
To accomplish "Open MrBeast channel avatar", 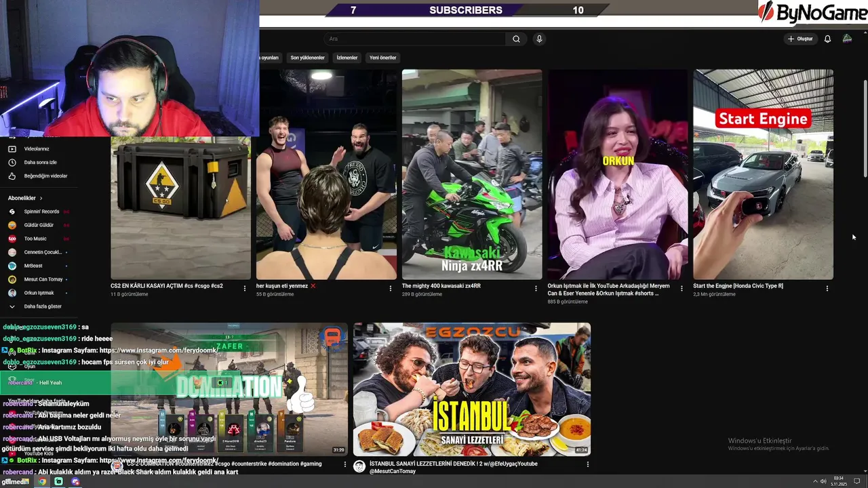I will pos(12,266).
